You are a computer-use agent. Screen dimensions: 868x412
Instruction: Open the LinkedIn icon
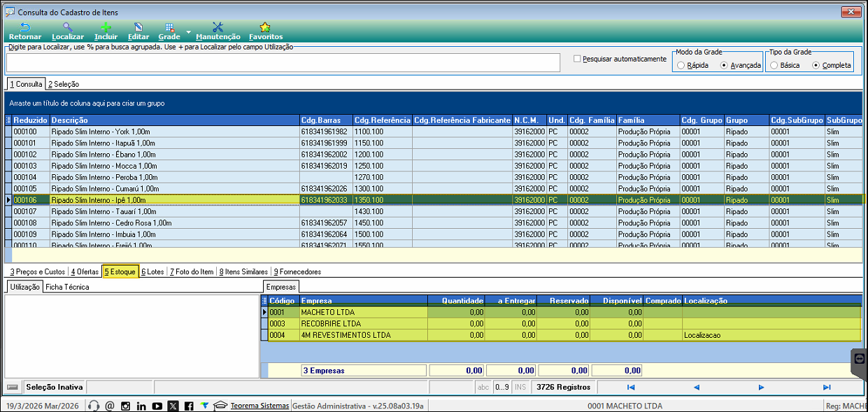141,406
